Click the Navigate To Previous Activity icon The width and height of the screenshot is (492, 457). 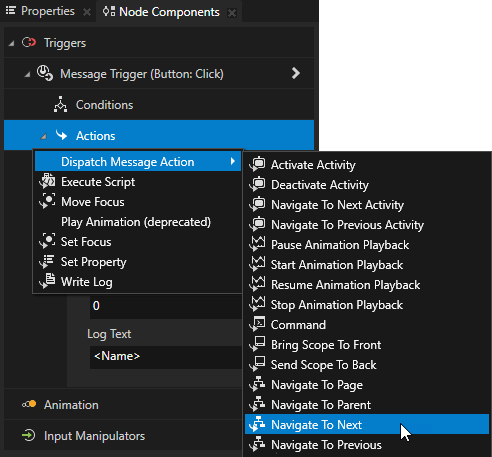(x=257, y=225)
